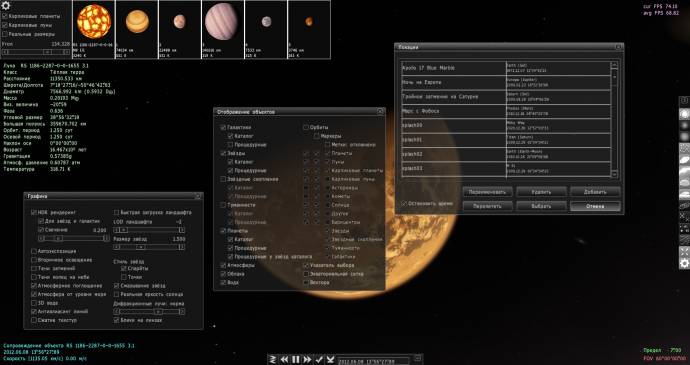The height and width of the screenshot is (365, 690).
Task: Enable the 3D вода checkbox
Action: 34,303
